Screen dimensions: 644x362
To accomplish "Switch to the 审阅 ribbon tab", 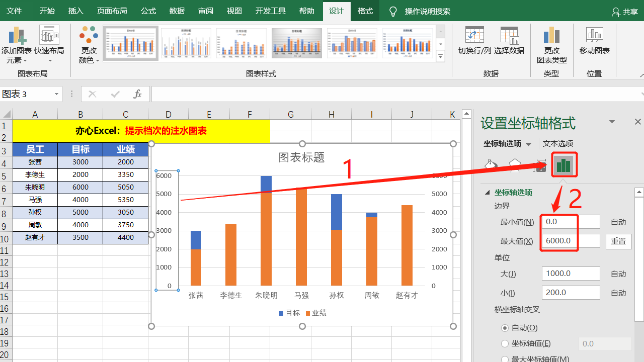I will (206, 11).
